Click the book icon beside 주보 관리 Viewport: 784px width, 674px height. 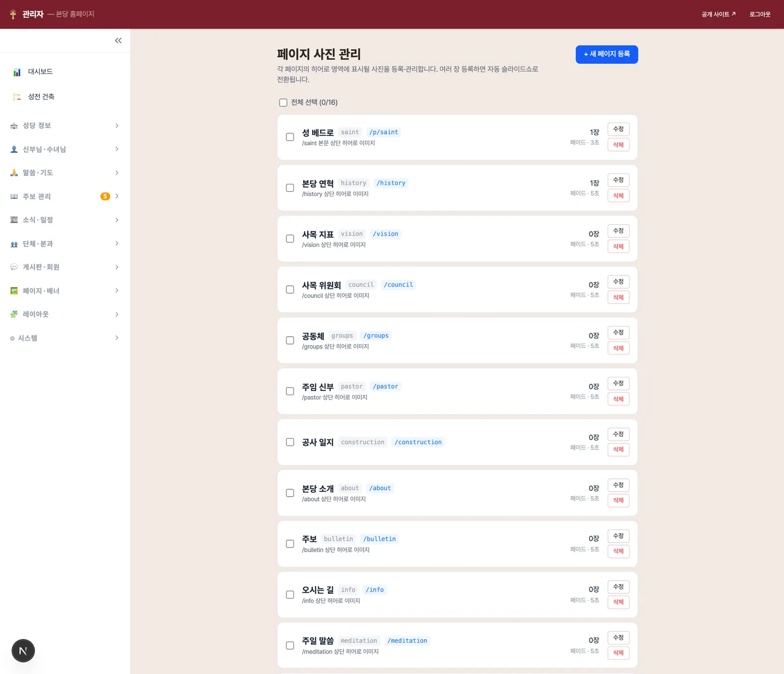coord(14,197)
